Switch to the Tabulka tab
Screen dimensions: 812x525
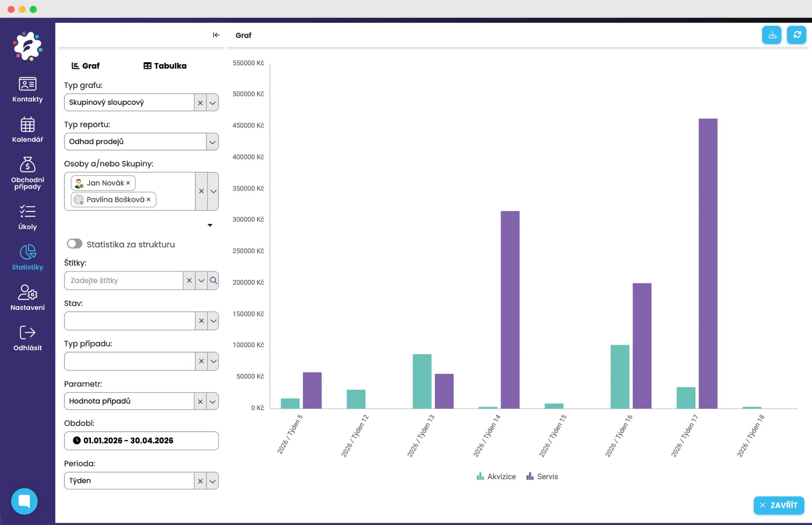pyautogui.click(x=165, y=66)
